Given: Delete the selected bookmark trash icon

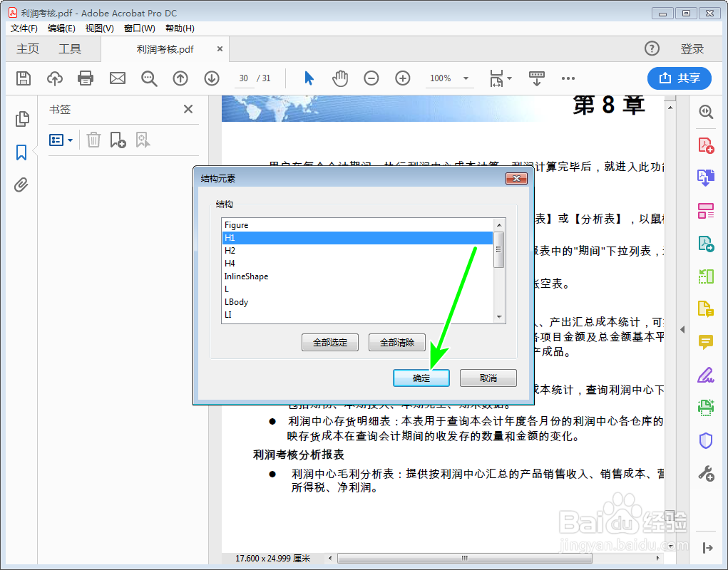Looking at the screenshot, I should [93, 140].
